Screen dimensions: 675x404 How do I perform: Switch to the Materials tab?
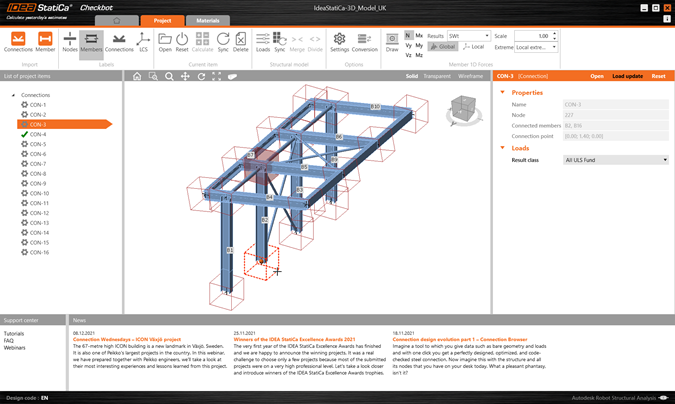(207, 20)
